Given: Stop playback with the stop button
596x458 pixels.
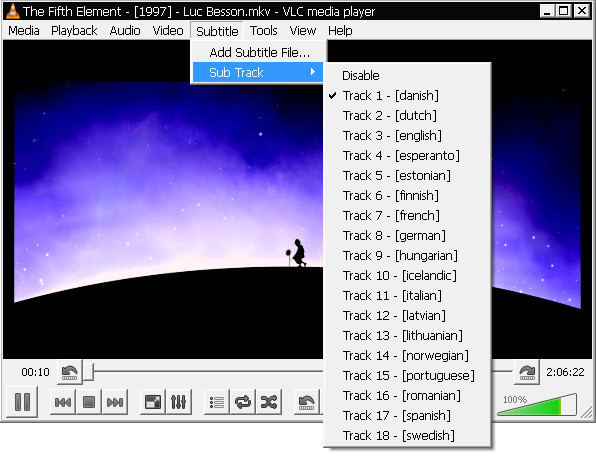Looking at the screenshot, I should 89,402.
